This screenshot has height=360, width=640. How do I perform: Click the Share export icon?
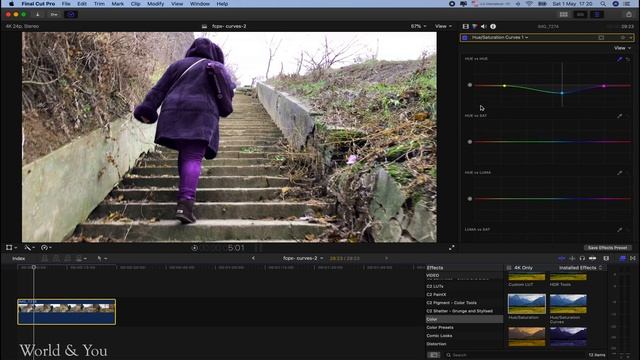click(629, 15)
